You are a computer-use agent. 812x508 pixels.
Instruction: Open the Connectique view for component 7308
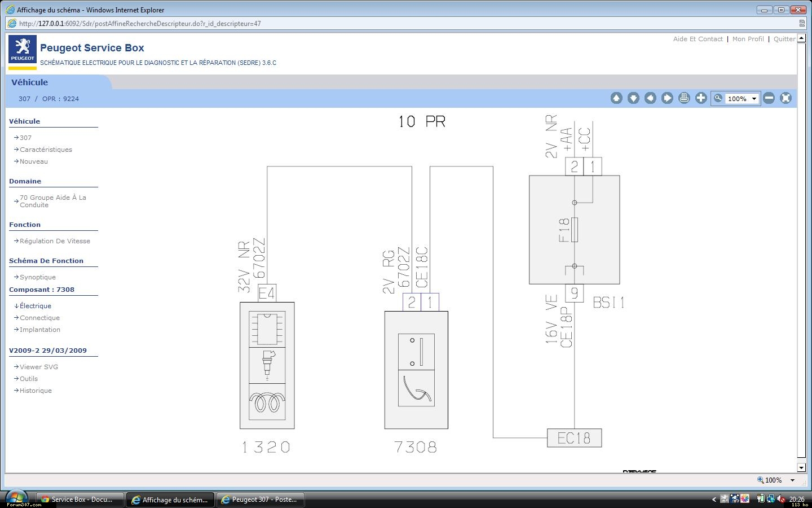coord(39,318)
